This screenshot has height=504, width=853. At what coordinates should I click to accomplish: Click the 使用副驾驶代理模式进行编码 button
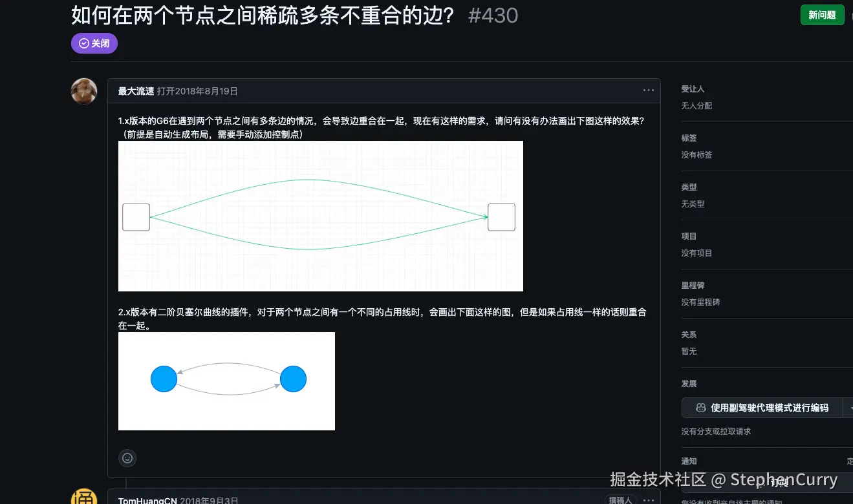point(763,408)
